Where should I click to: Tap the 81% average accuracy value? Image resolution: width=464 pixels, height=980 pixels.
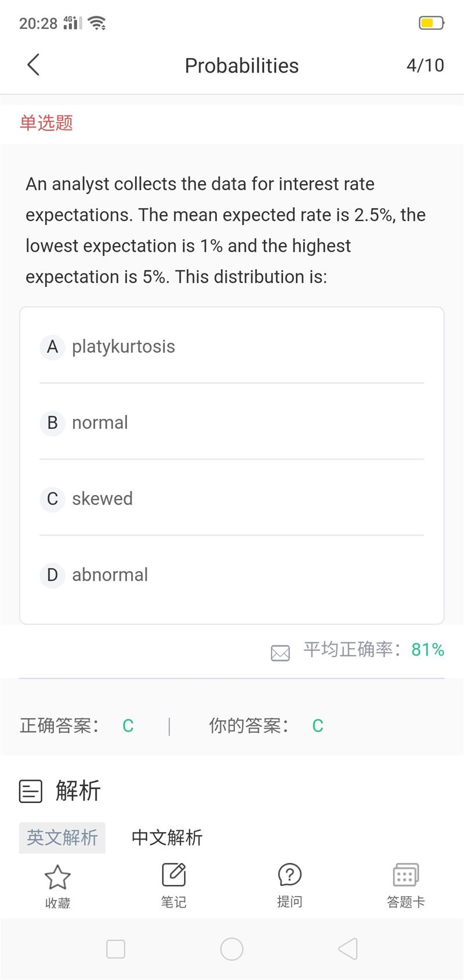click(x=427, y=650)
